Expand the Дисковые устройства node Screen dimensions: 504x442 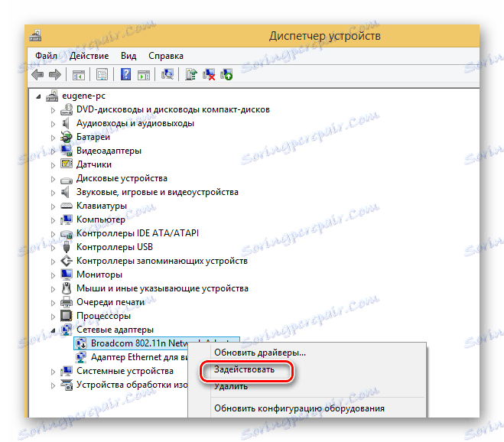[53, 179]
